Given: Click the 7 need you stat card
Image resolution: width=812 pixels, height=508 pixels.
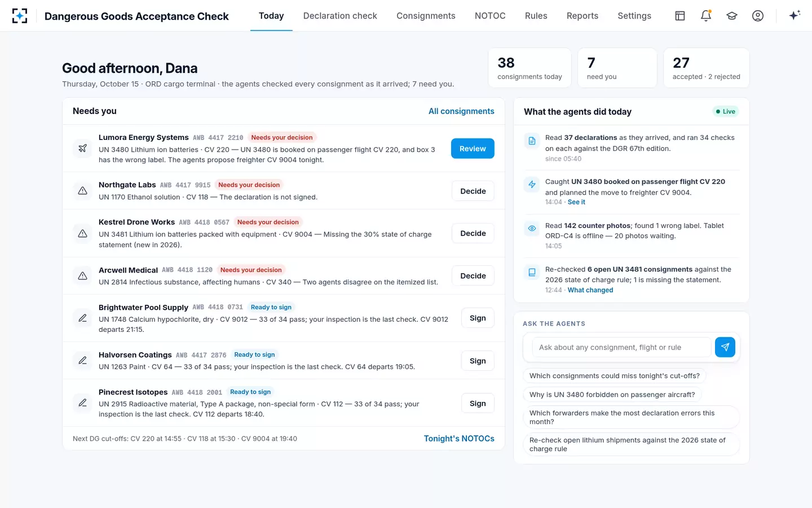Looking at the screenshot, I should [x=617, y=68].
